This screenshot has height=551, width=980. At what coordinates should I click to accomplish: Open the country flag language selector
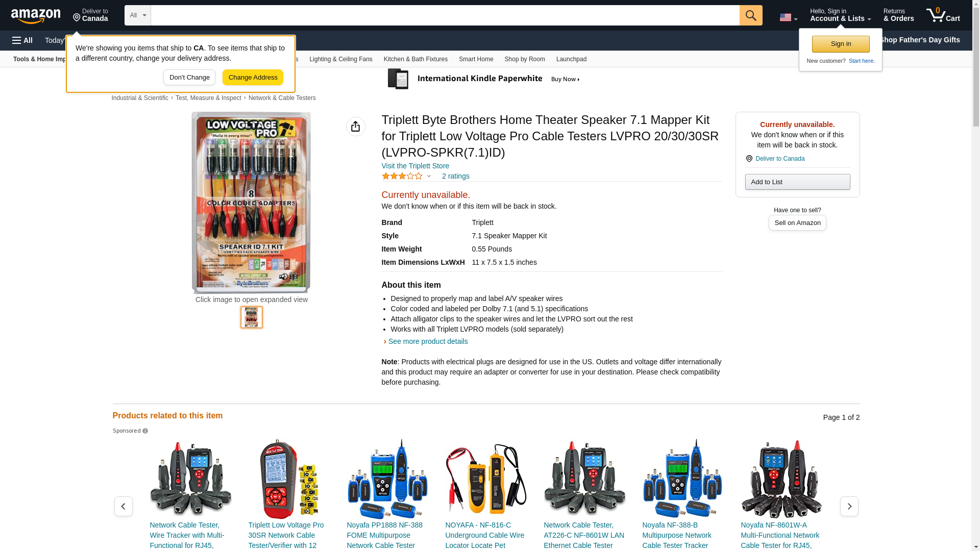coord(789,17)
